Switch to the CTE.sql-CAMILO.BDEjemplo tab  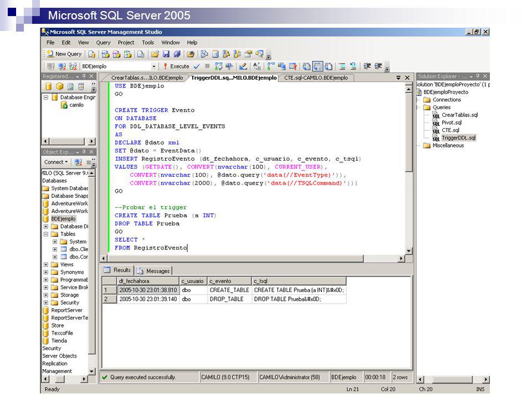pyautogui.click(x=316, y=78)
